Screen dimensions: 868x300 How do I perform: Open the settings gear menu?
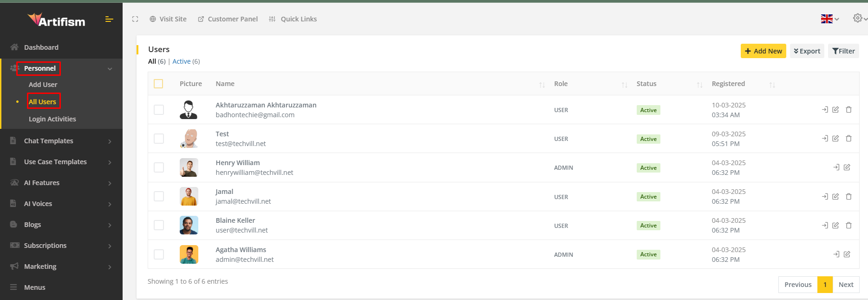(858, 18)
